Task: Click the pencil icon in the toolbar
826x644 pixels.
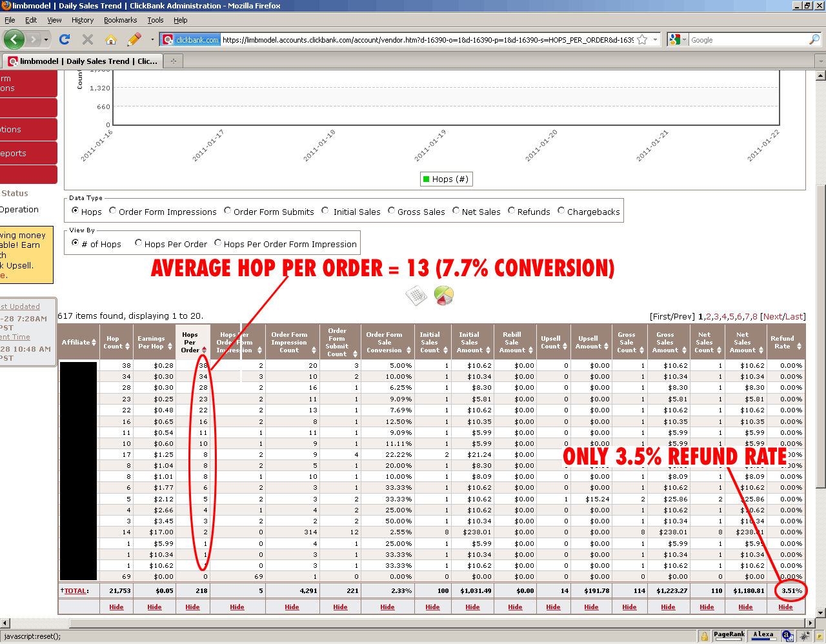Action: point(134,40)
